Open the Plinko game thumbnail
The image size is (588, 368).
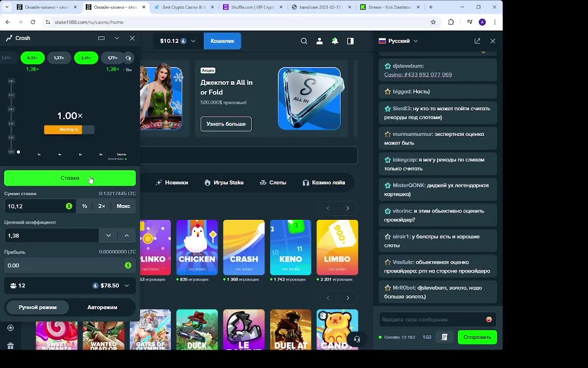point(155,247)
